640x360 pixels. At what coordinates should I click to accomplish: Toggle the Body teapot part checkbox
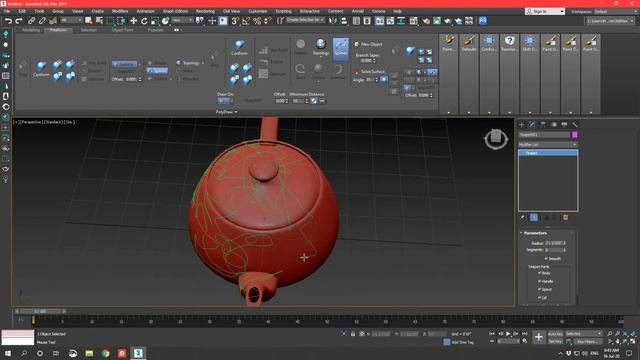(540, 273)
